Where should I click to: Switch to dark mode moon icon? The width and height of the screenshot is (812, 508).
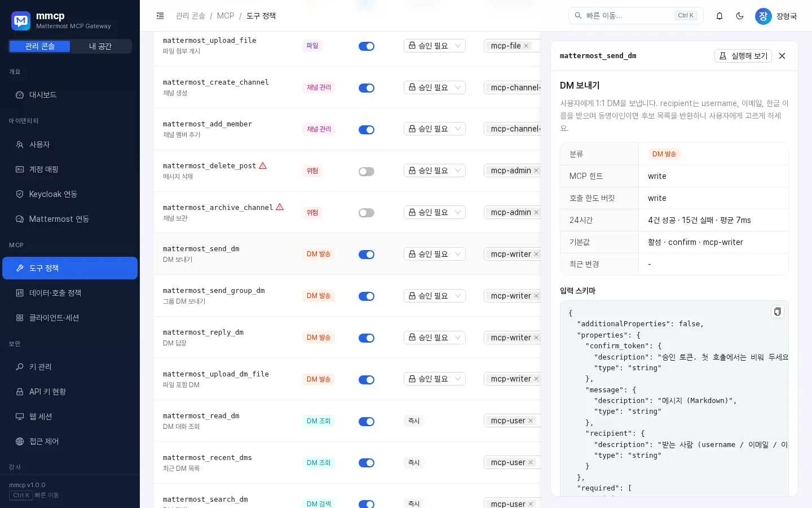740,16
